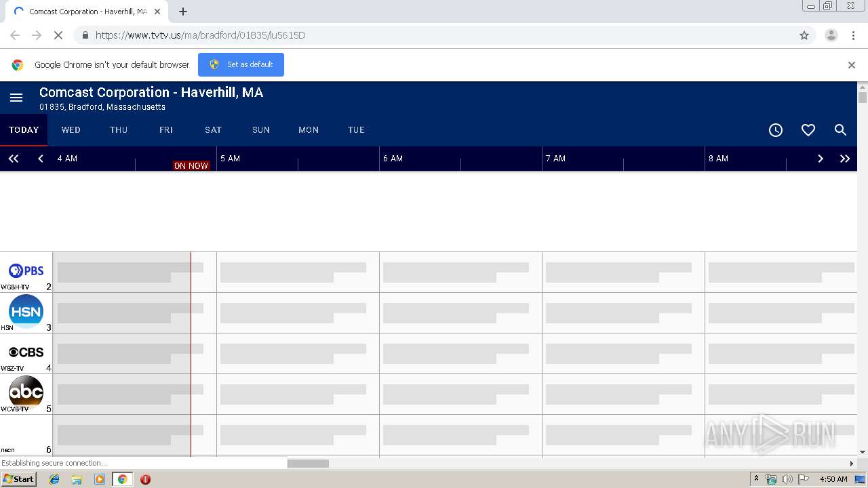Bookmark this page with star icon
This screenshot has width=868, height=488.
point(804,35)
